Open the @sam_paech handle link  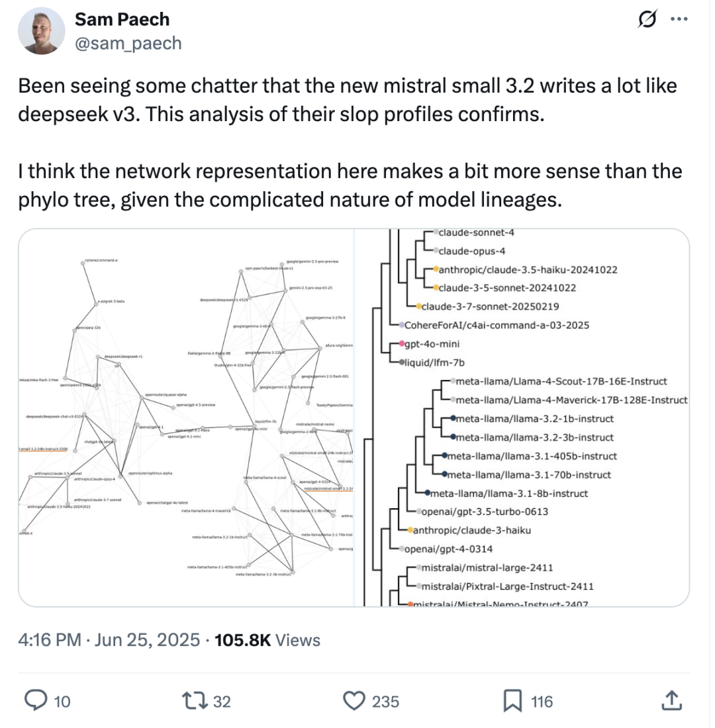point(128,43)
